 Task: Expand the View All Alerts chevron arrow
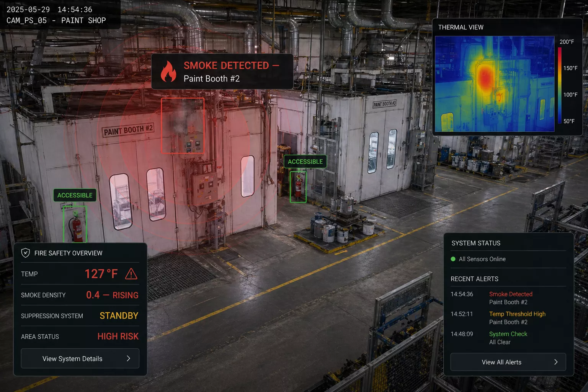click(x=556, y=362)
